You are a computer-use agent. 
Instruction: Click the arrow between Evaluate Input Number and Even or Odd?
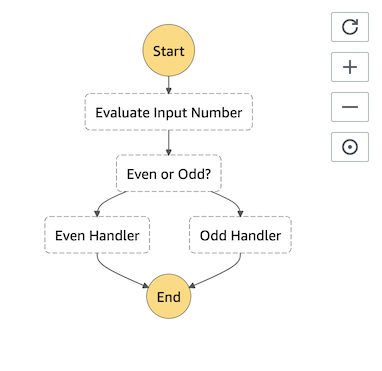(x=169, y=143)
